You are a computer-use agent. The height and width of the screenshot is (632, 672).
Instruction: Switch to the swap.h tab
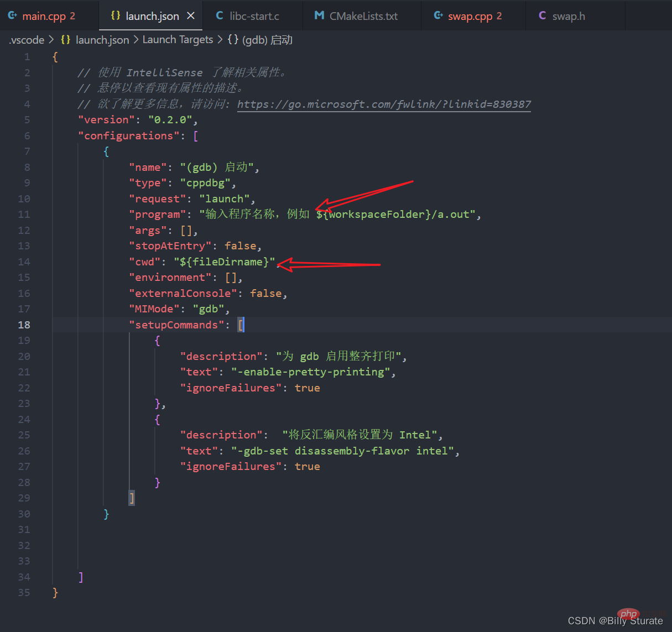click(569, 16)
